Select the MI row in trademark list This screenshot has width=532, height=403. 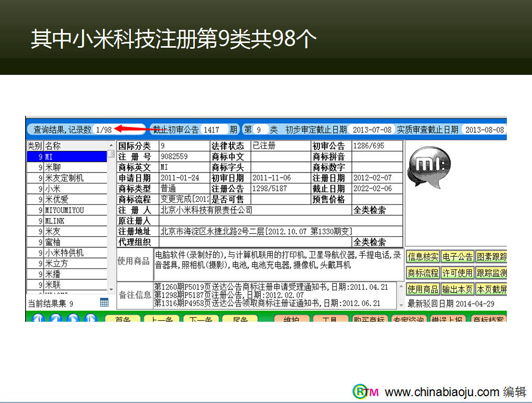[67, 157]
